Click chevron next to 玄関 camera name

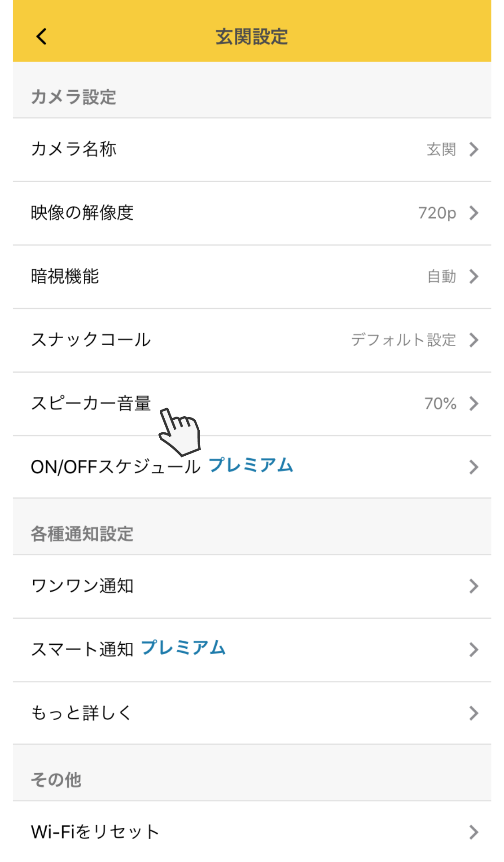tap(473, 150)
